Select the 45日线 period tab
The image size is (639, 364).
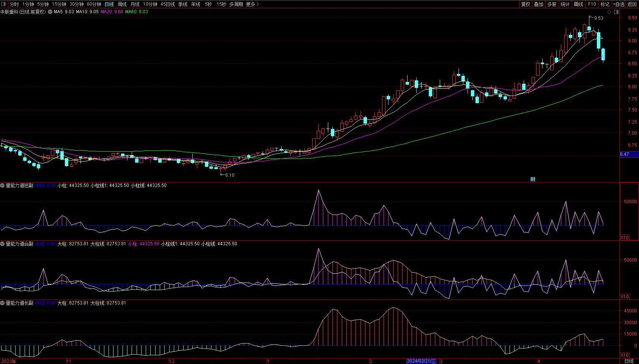[x=168, y=4]
